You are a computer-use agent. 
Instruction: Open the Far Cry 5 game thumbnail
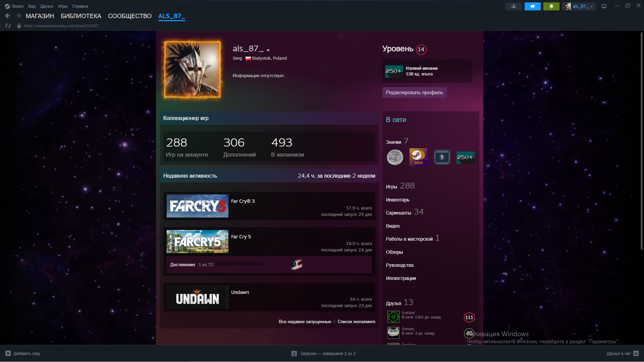click(198, 242)
